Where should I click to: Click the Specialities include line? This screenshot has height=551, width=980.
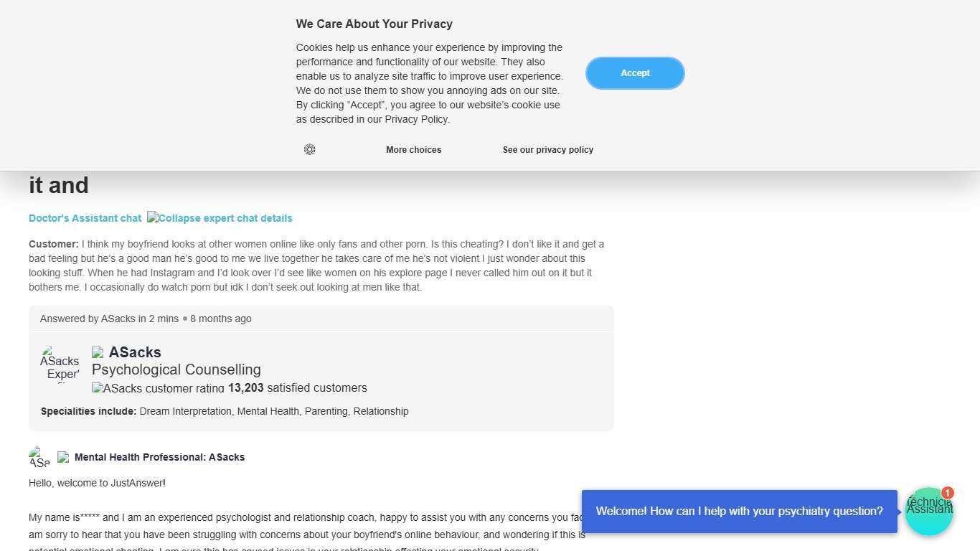click(x=225, y=411)
